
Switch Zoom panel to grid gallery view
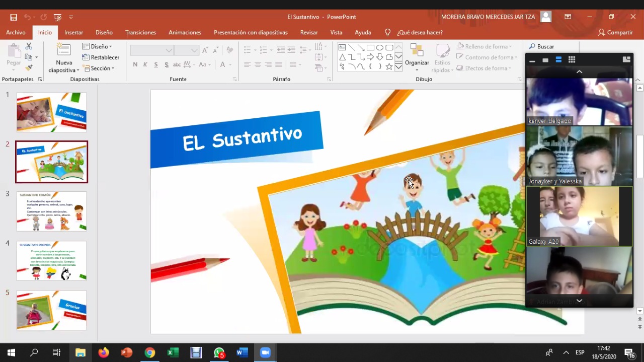click(x=572, y=60)
